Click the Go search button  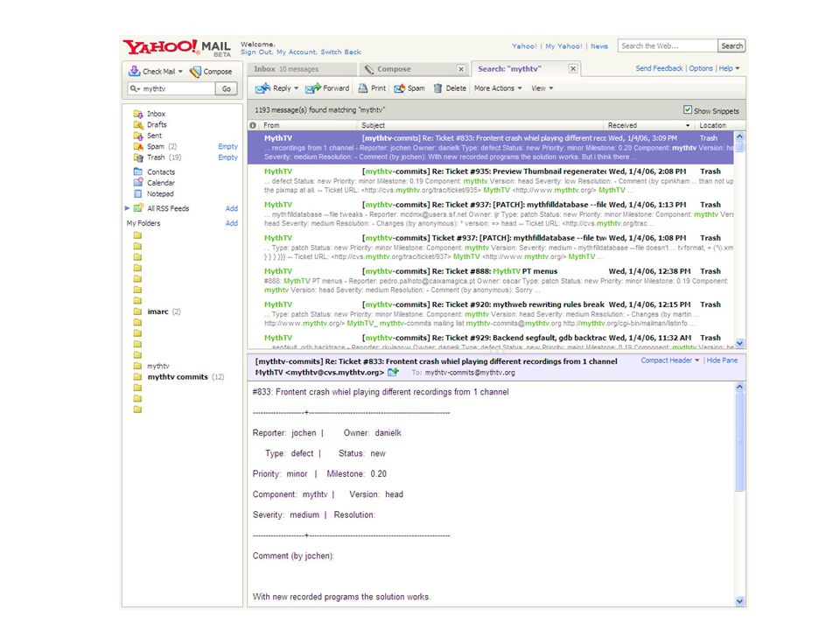[227, 89]
